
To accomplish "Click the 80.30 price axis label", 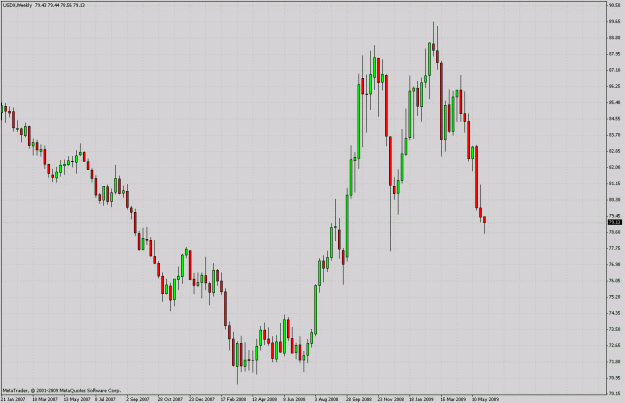I will 614,200.
